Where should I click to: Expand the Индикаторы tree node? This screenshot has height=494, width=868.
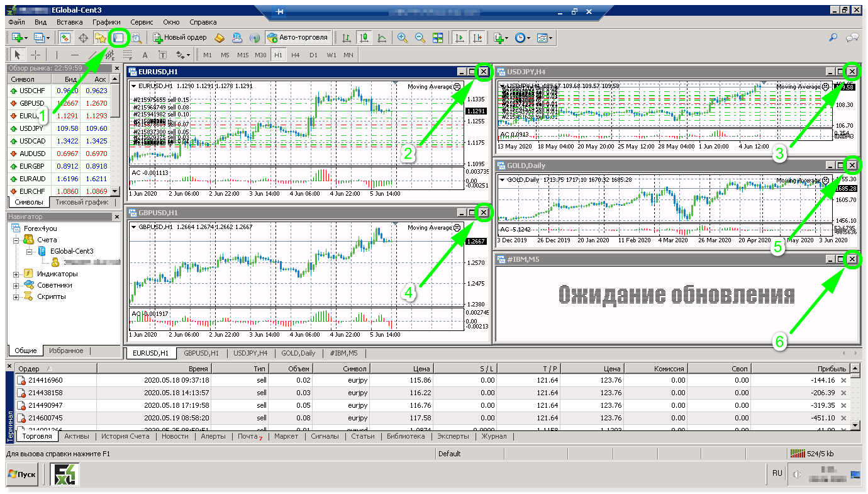tap(16, 274)
